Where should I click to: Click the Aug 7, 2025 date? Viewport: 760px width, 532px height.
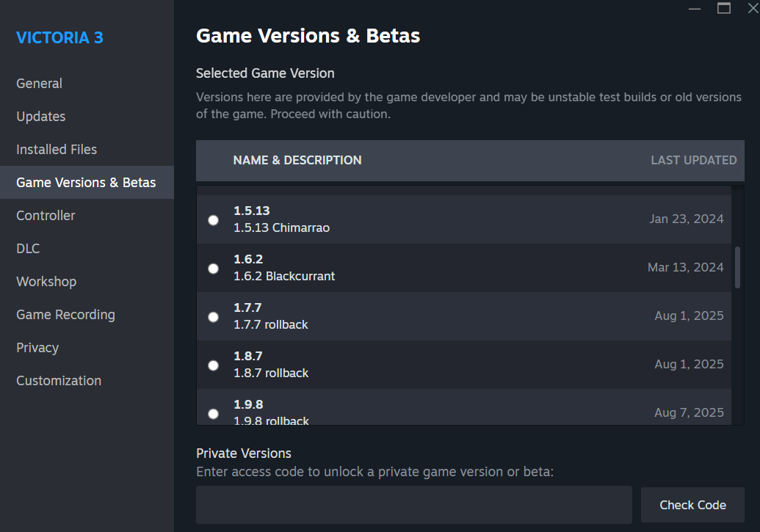[689, 413]
